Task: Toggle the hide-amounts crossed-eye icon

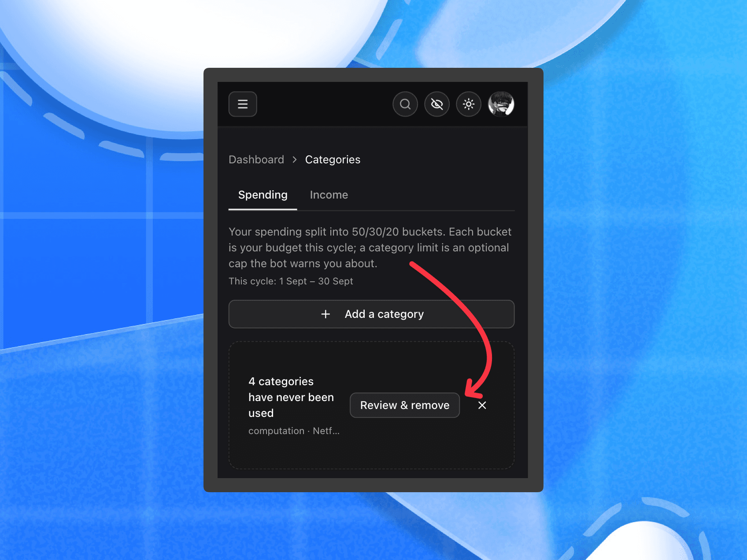Action: click(437, 104)
